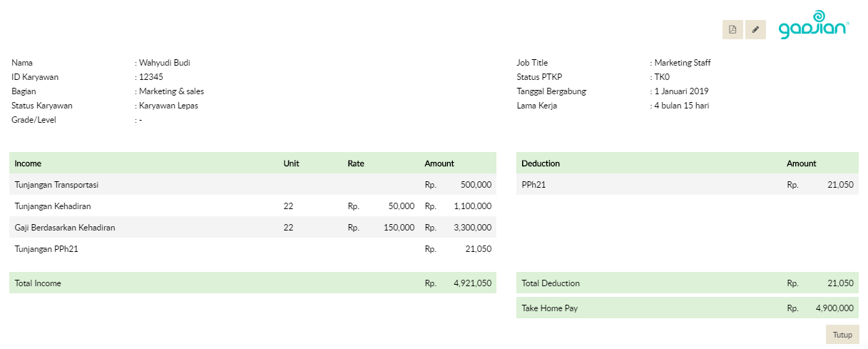This screenshot has height=349, width=868.
Task: Click the Take Home Pay label
Action: pyautogui.click(x=548, y=308)
